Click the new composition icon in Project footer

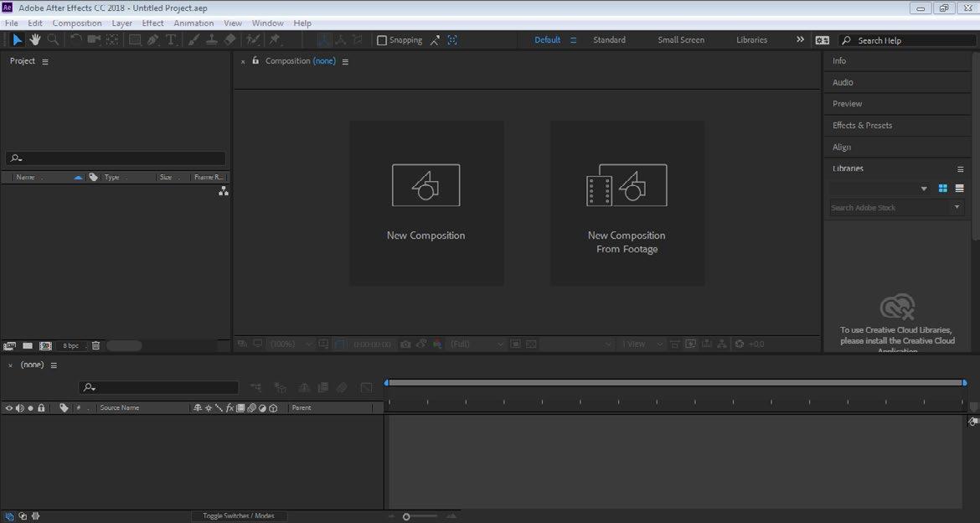coord(45,345)
